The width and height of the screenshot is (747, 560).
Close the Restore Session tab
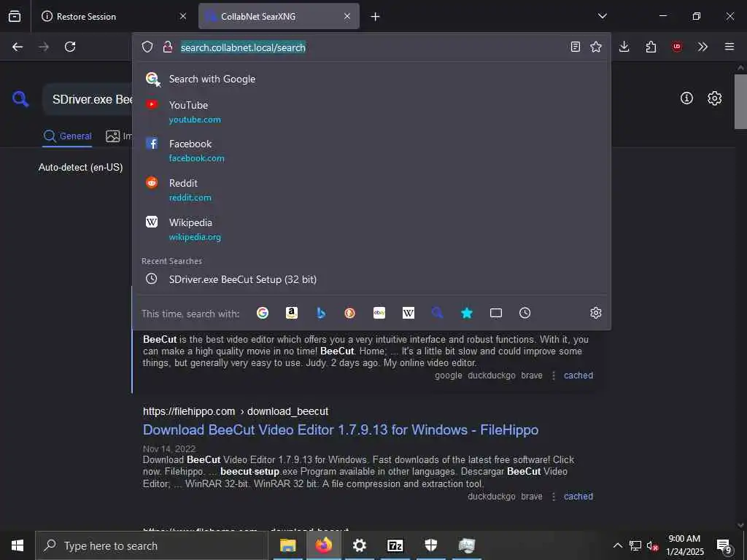[183, 16]
